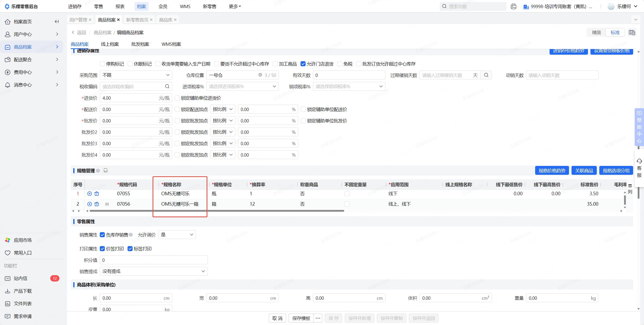Click the 规格价格趋势 button
644x325 pixels.
point(552,170)
